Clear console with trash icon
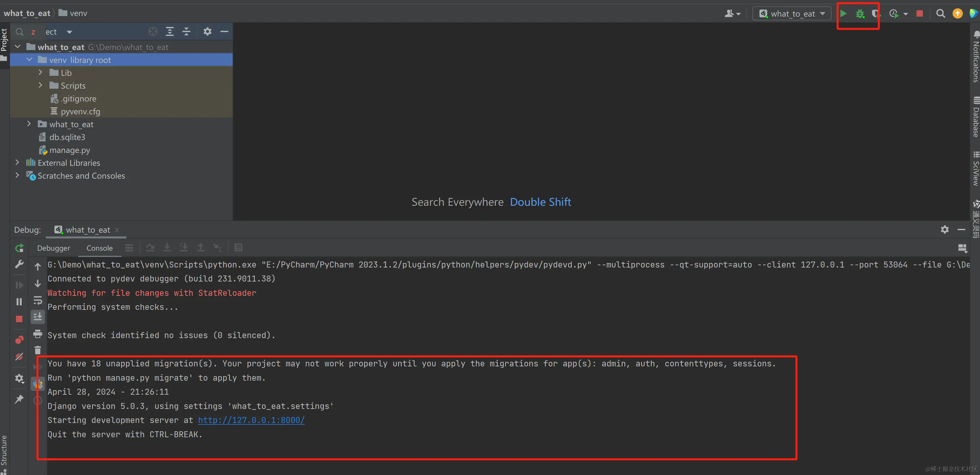This screenshot has height=475, width=980. tap(38, 350)
